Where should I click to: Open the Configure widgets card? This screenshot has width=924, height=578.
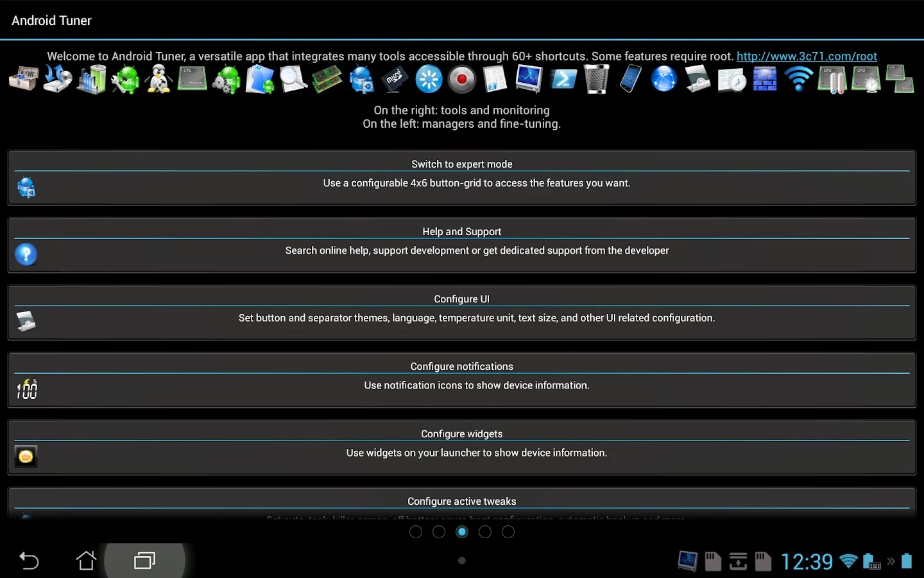tap(462, 448)
